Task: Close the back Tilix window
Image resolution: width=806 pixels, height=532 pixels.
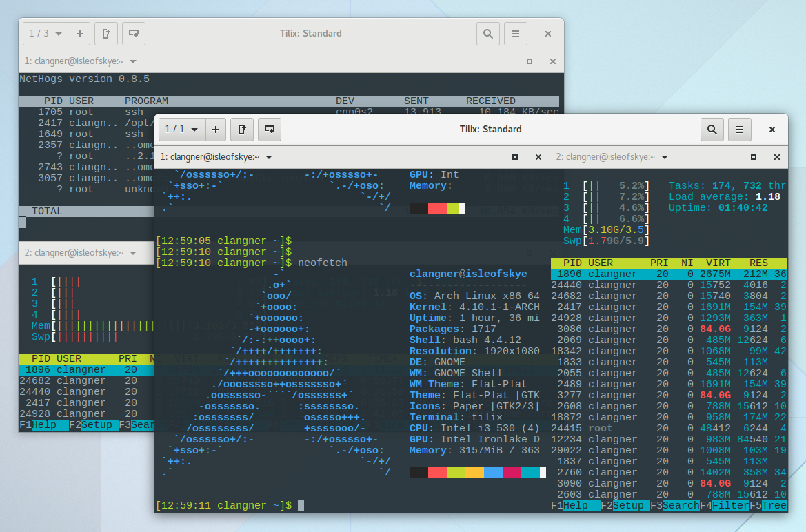Action: click(x=548, y=34)
